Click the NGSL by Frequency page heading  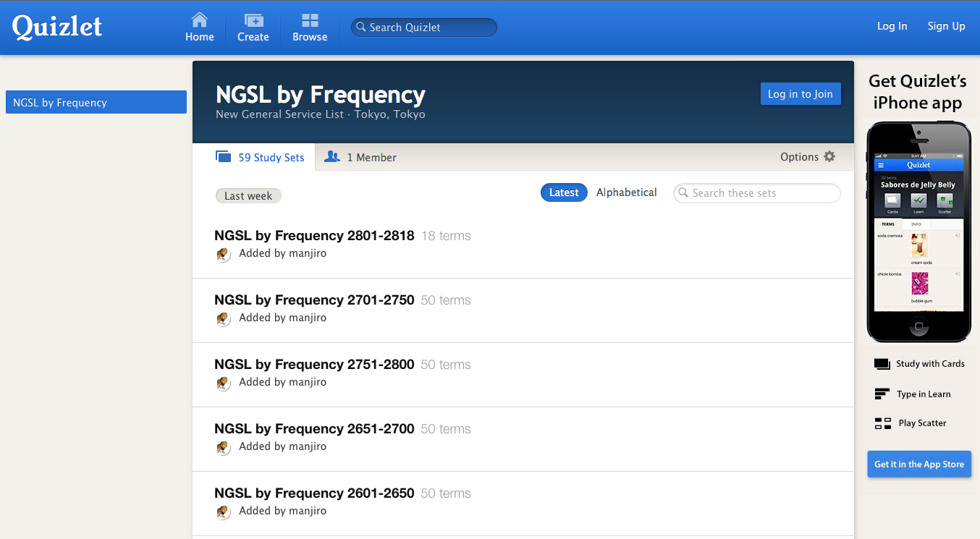(x=321, y=95)
